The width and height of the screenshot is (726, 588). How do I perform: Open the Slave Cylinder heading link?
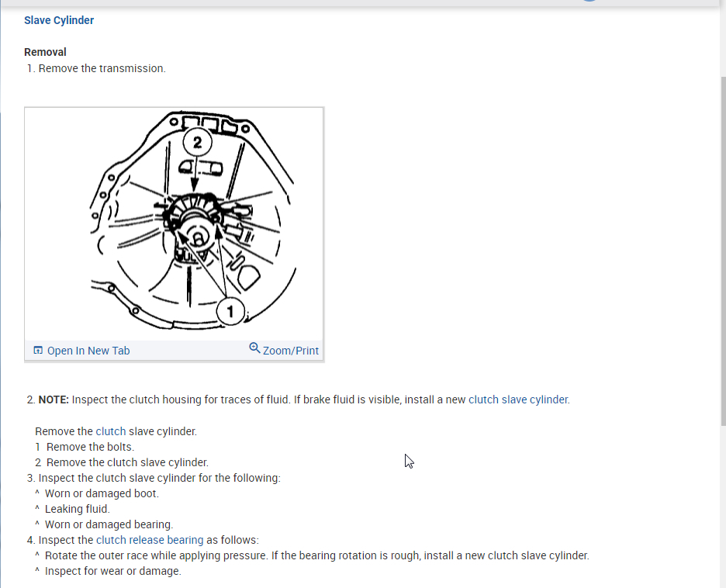59,20
